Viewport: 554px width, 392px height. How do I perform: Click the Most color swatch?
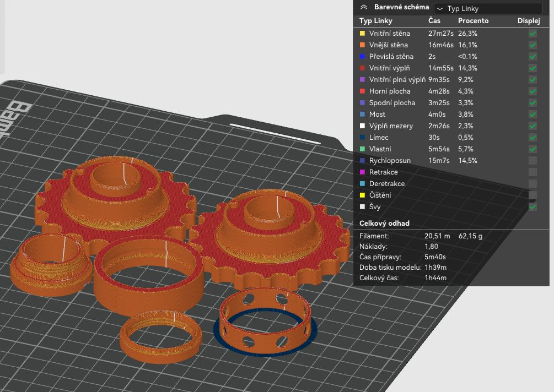362,115
